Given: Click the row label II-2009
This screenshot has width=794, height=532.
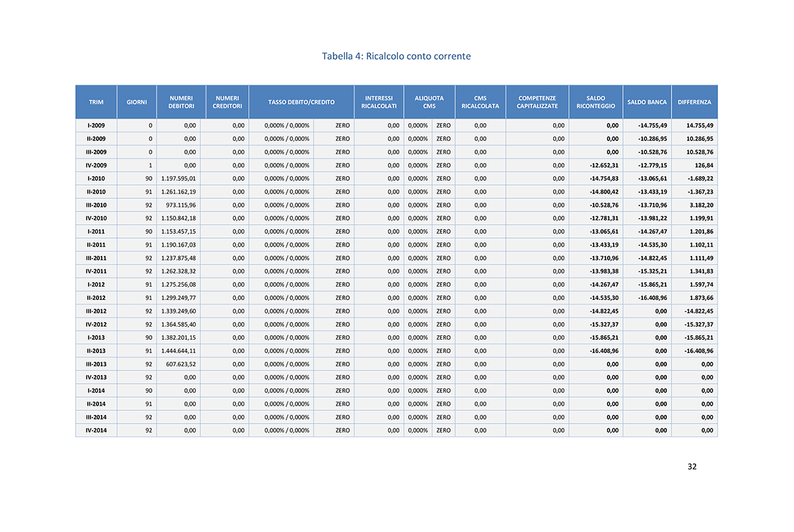Looking at the screenshot, I should [97, 139].
